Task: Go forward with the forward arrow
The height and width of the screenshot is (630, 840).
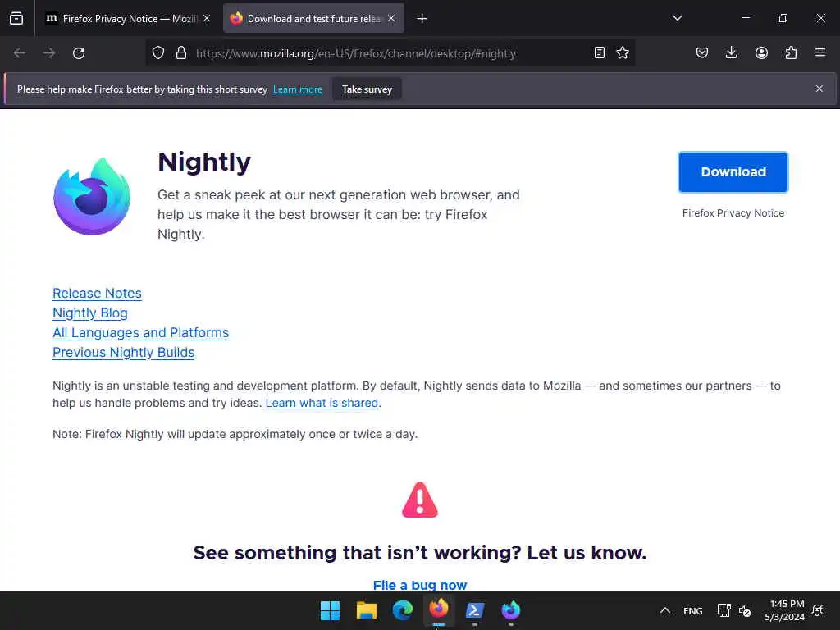Action: (x=49, y=53)
